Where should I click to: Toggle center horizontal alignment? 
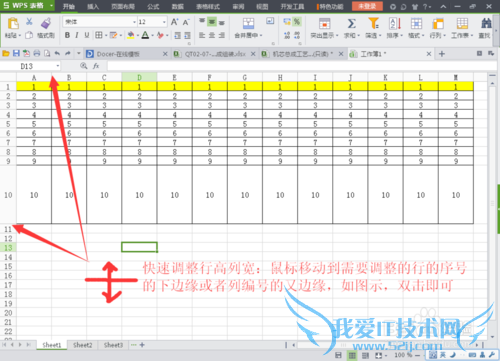point(212,35)
